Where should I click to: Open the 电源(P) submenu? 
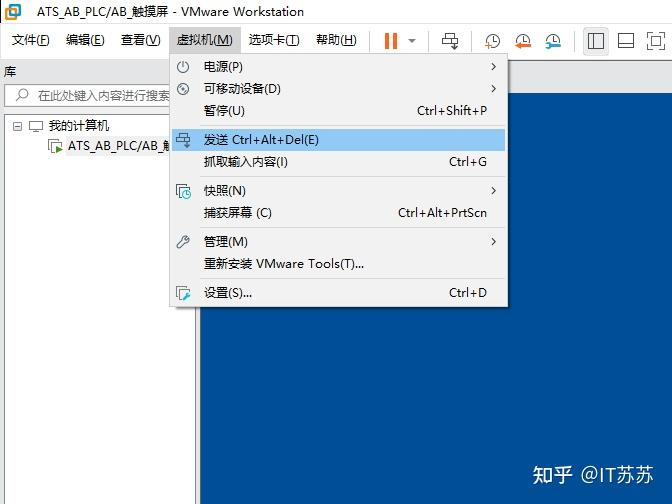338,67
